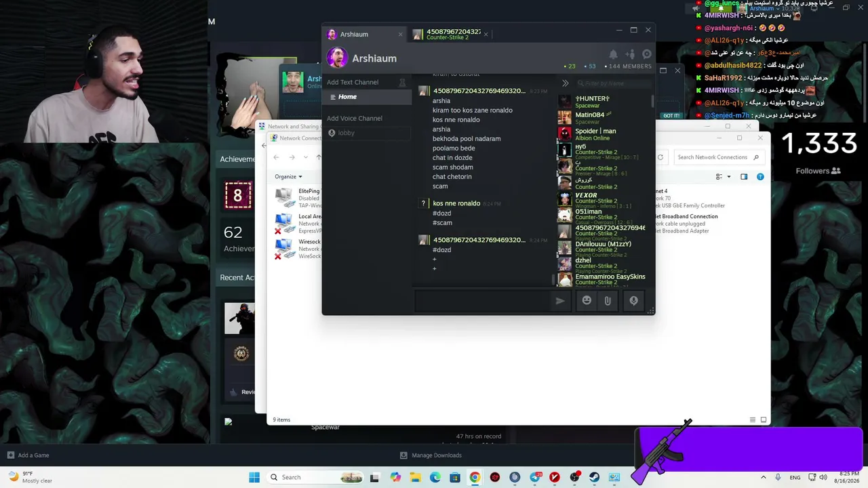Open Google Chrome from taskbar
Screen dimensions: 868x488
[475, 477]
